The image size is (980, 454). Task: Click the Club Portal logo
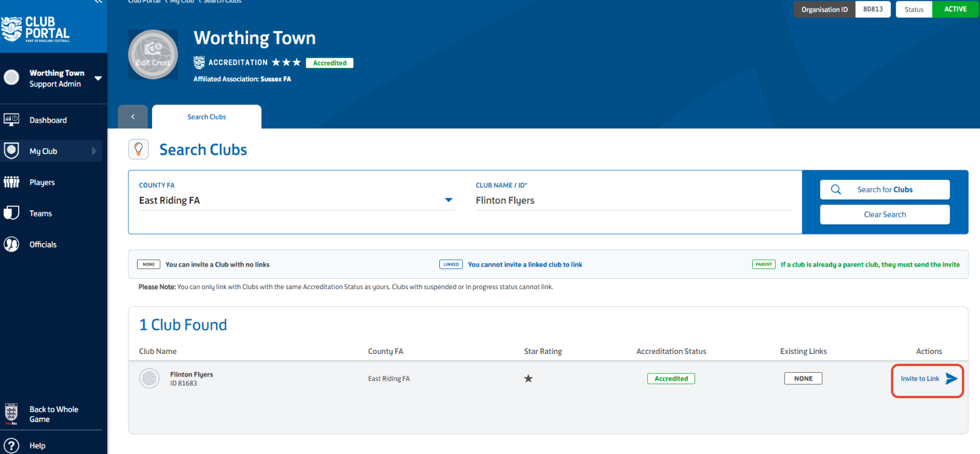[36, 29]
